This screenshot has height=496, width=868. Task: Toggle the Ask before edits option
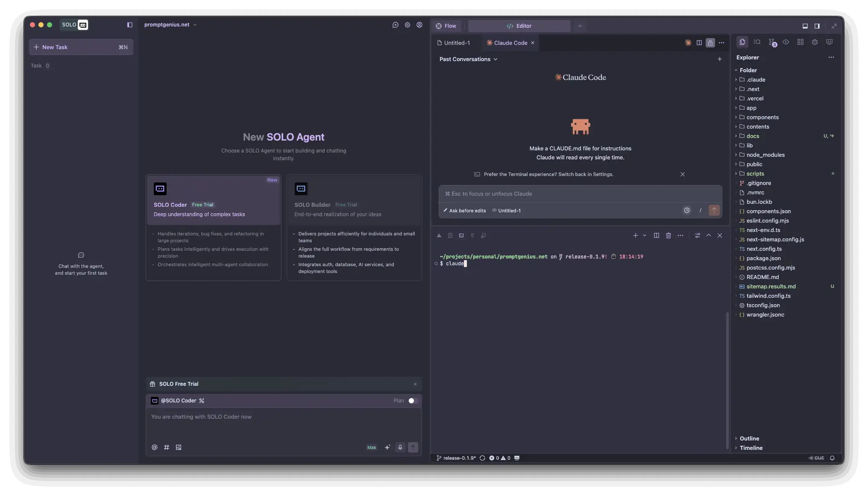(464, 210)
